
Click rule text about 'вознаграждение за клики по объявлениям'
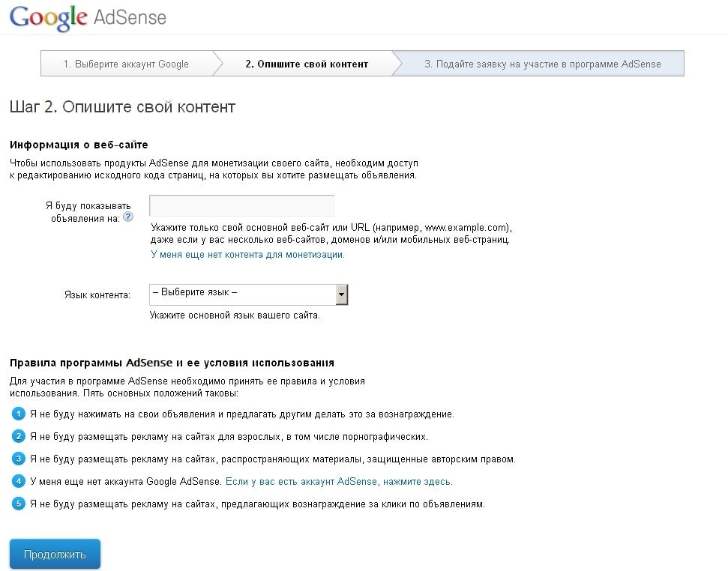click(258, 504)
